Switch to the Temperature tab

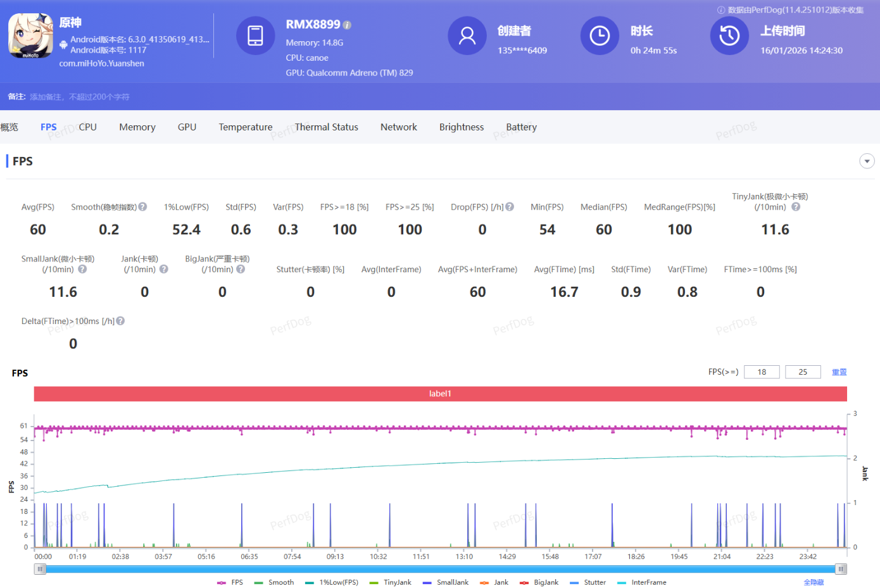tap(245, 127)
